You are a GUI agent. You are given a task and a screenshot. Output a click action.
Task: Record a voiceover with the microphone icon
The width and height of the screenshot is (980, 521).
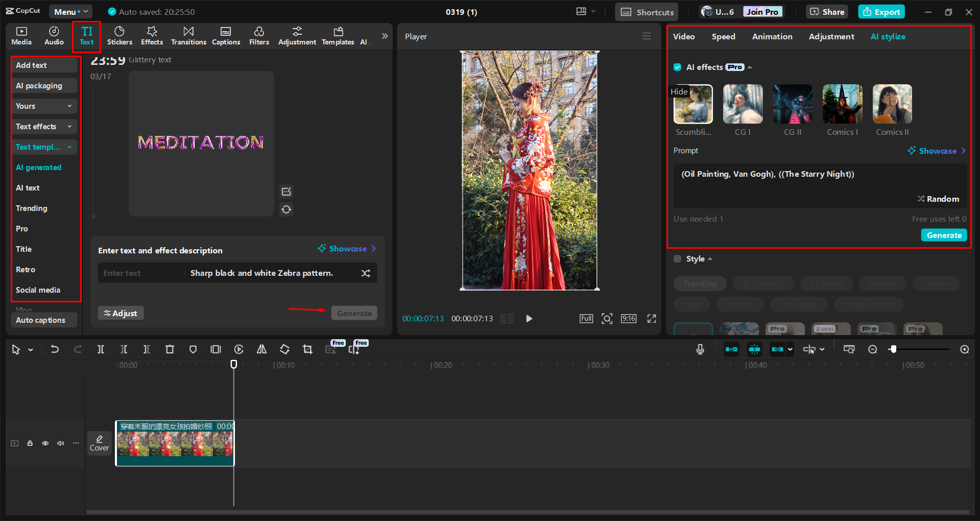tap(699, 349)
